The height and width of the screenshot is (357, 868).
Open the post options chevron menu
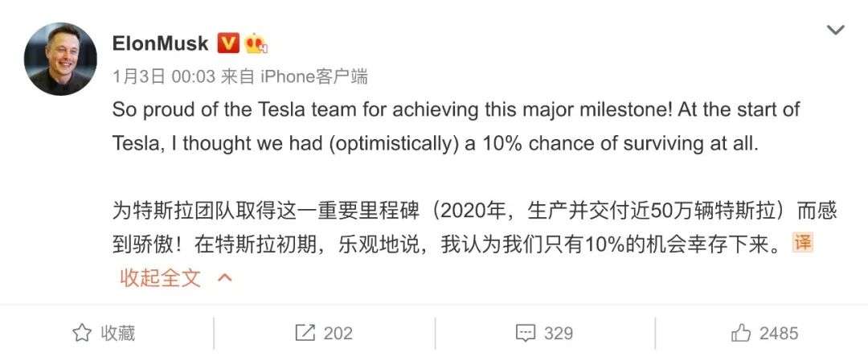836,31
